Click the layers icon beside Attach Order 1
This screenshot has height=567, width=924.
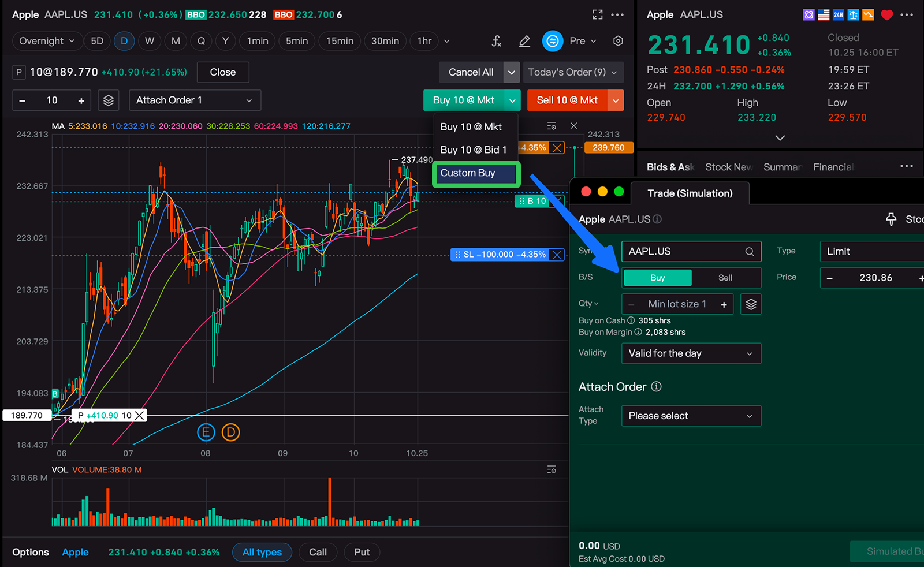tap(109, 100)
